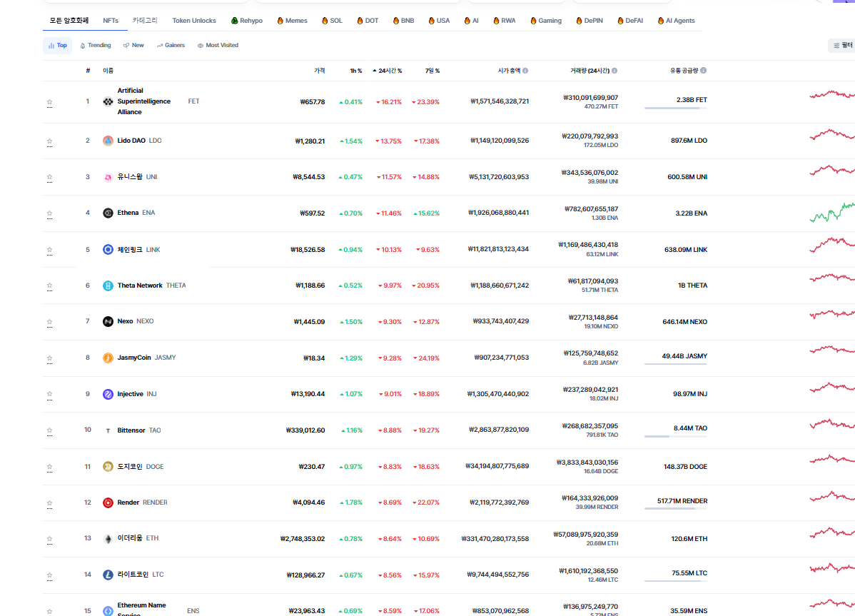Screen dimensions: 855x616
Task: Click the DOGE coin logo
Action: pyautogui.click(x=108, y=467)
